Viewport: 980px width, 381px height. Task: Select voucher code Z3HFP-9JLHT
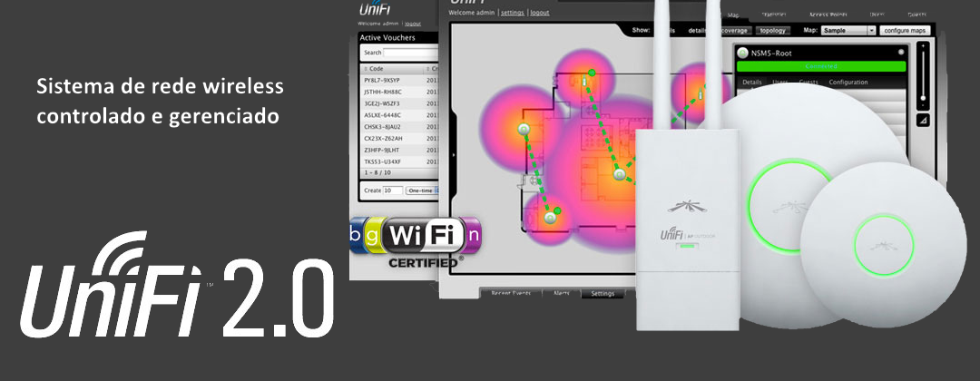(x=381, y=150)
